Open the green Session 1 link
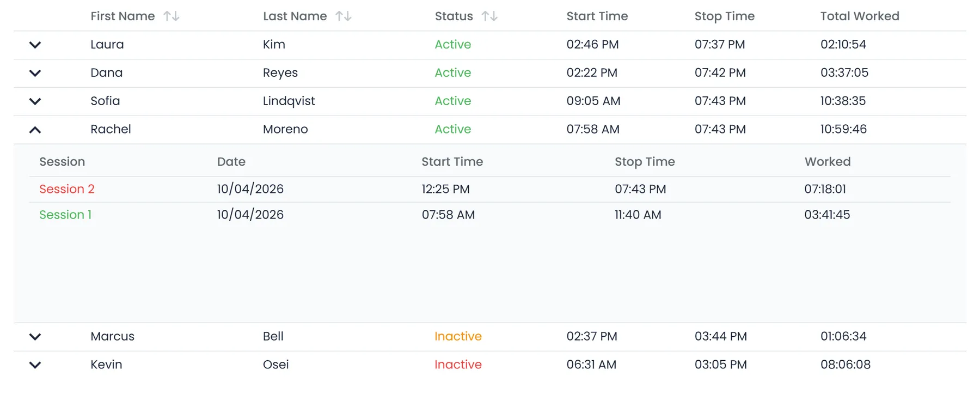Viewport: 980px width, 394px height. point(65,215)
